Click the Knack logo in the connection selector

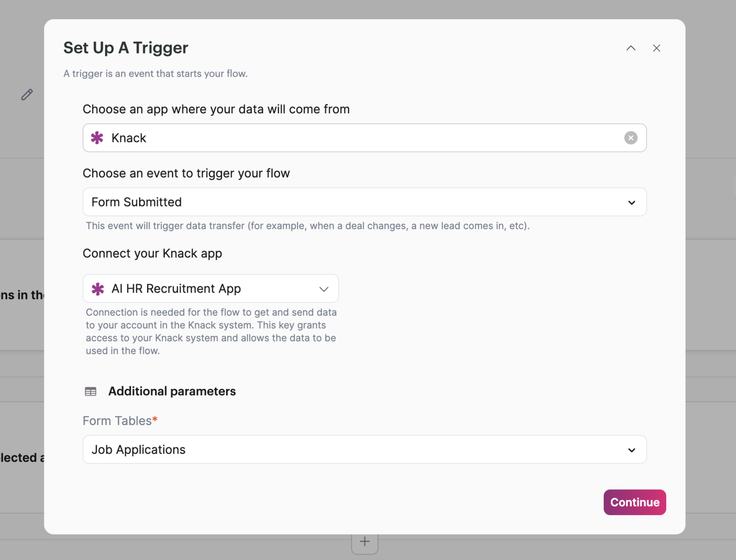click(x=98, y=289)
